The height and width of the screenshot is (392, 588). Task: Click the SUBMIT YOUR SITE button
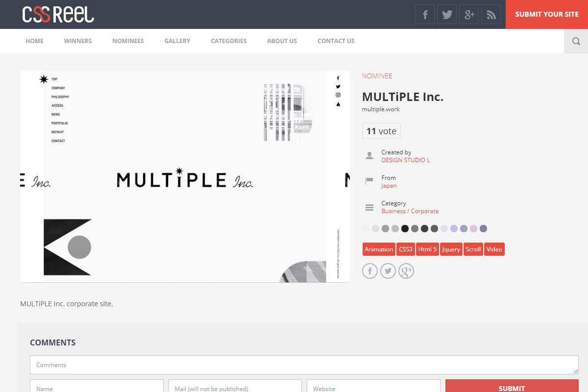[x=547, y=14]
